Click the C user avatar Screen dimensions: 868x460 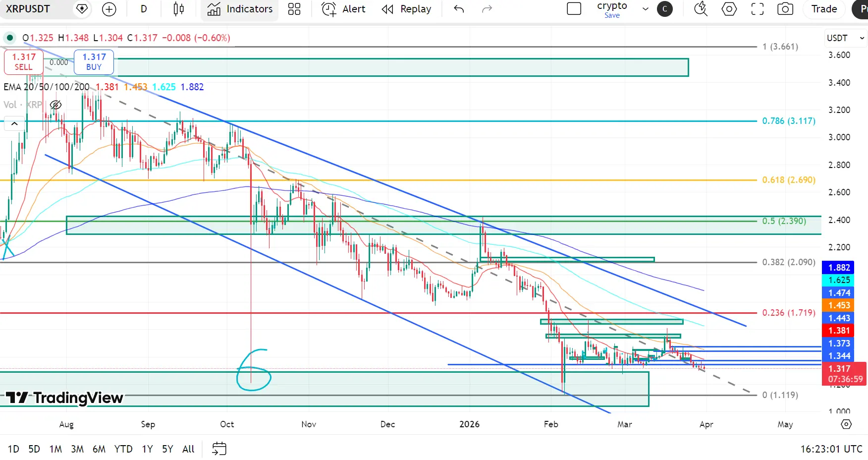664,9
